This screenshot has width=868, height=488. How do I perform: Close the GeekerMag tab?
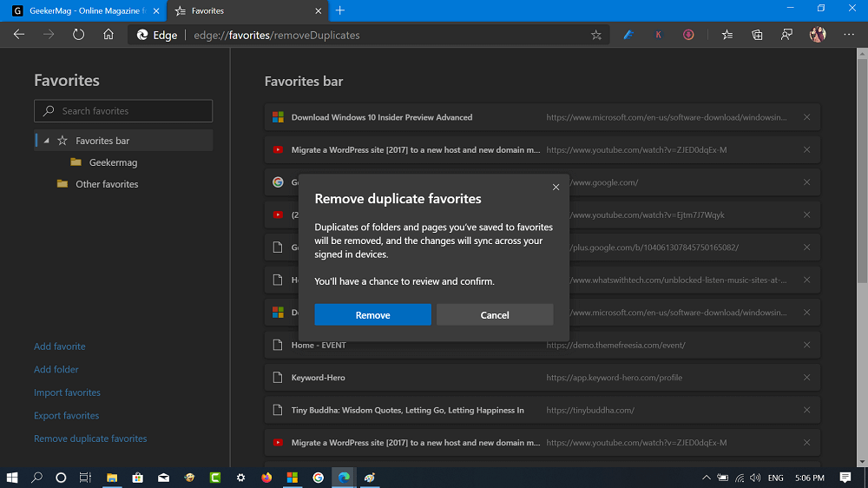tap(156, 10)
